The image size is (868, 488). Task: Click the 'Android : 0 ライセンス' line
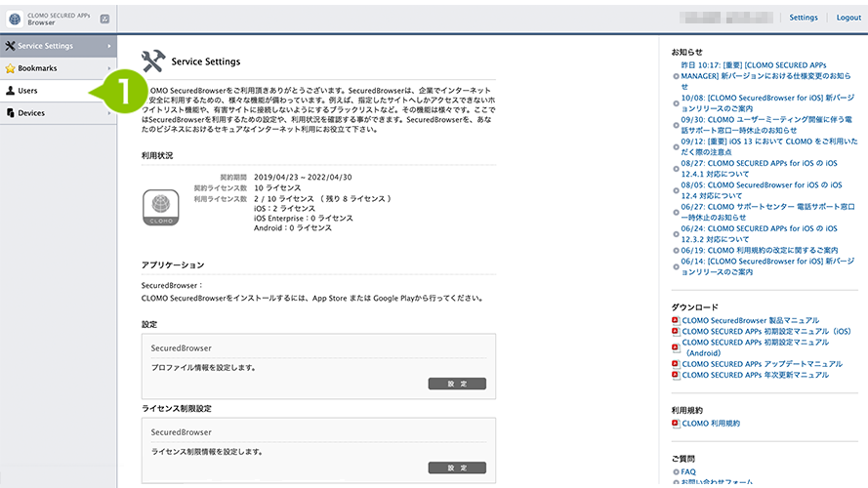pos(293,228)
